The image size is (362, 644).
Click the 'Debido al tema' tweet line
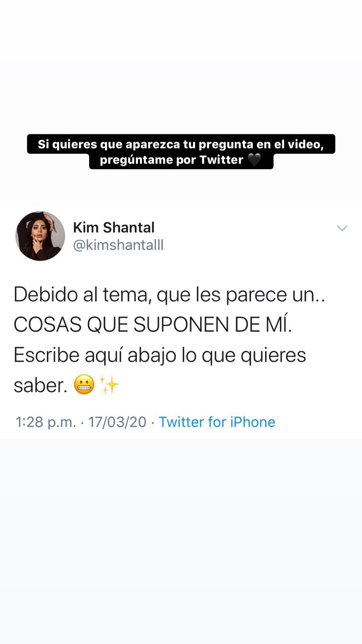169,294
